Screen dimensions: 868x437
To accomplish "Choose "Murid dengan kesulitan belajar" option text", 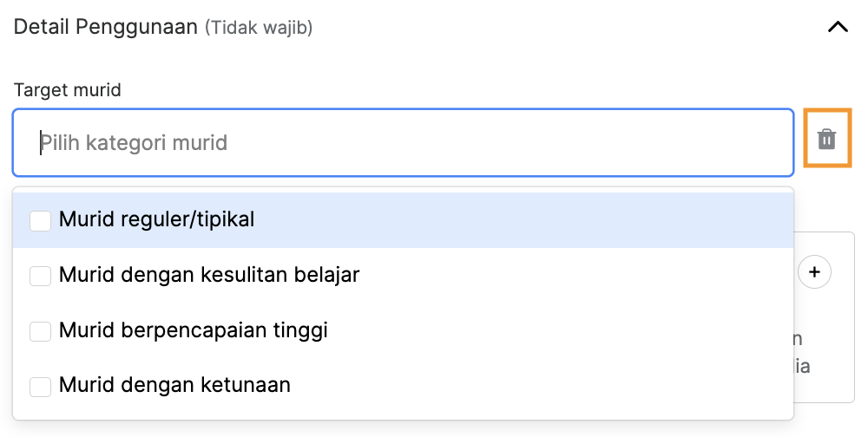I will [x=209, y=275].
